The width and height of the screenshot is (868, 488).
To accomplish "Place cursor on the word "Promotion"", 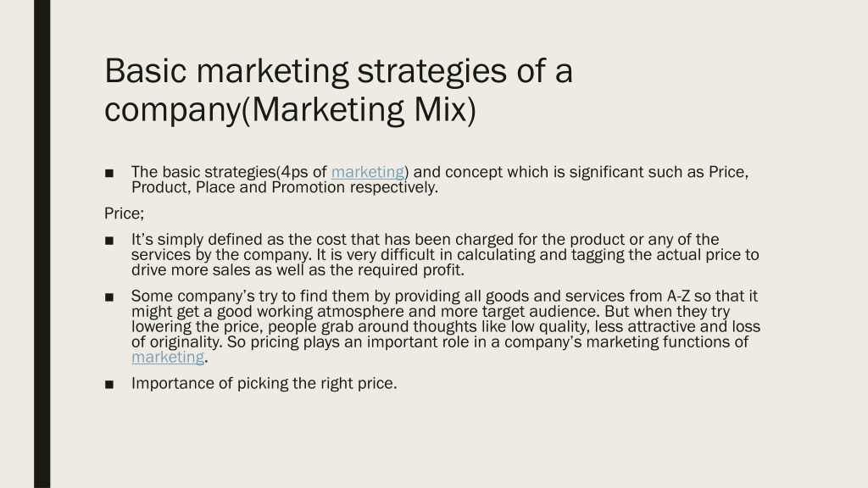I will 309,187.
